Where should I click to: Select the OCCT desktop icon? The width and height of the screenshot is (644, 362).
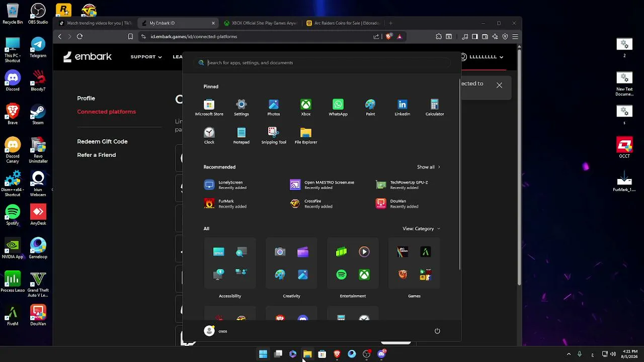point(624,148)
